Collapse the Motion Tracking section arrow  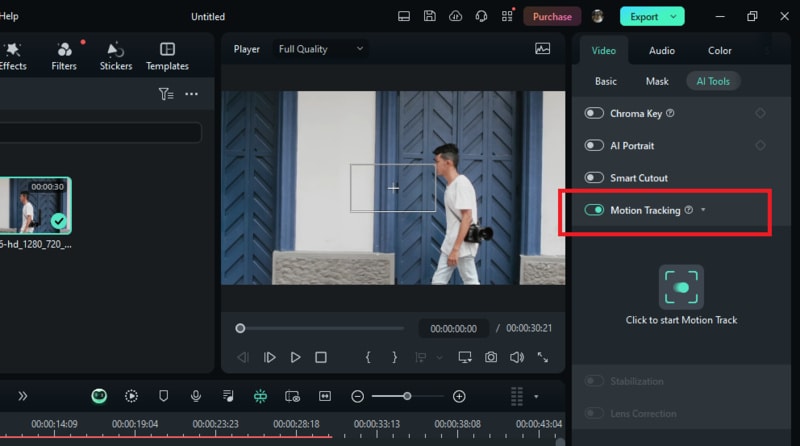[x=703, y=210]
